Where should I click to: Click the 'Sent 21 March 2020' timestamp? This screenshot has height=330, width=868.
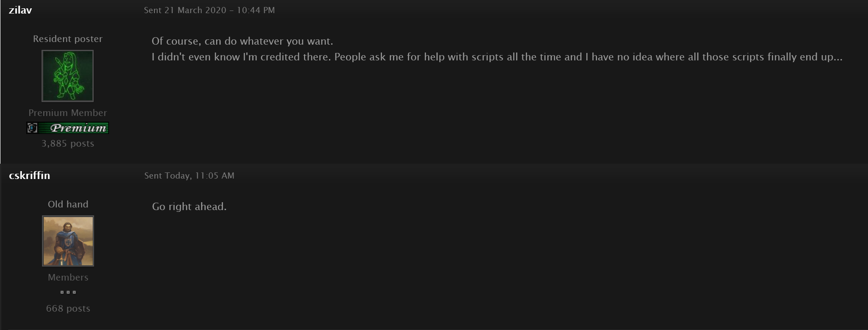[x=209, y=10]
